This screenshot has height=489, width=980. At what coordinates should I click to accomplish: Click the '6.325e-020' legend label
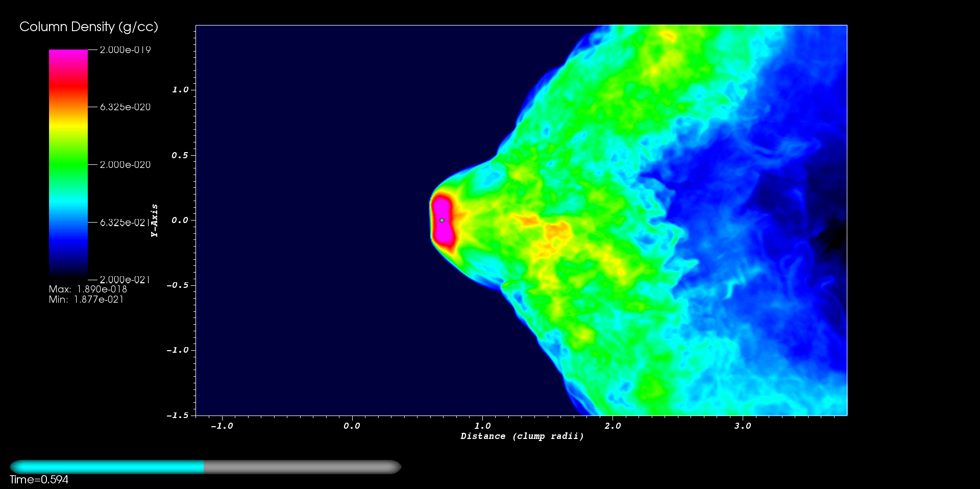coord(125,107)
